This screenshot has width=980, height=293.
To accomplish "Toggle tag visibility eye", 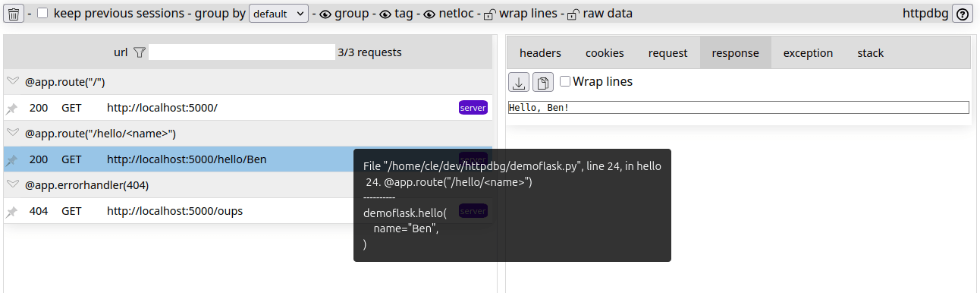I will click(385, 14).
